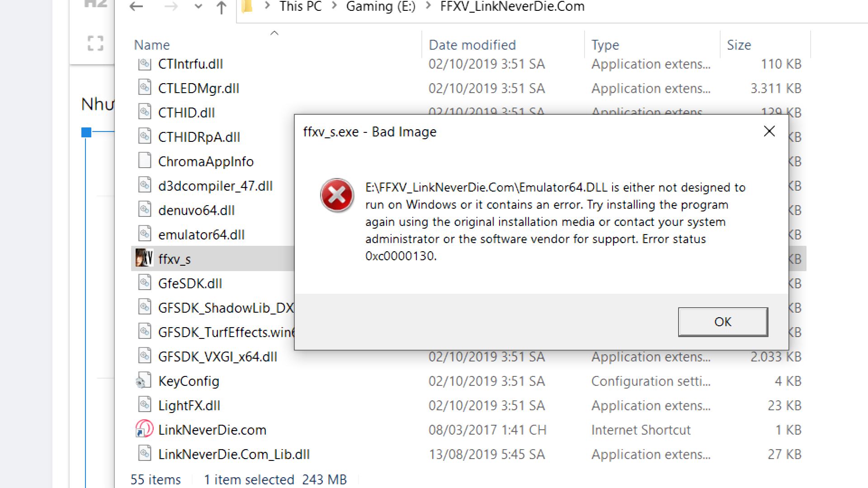Open Gaming (E:) from the breadcrumb path
Image resolution: width=868 pixels, height=488 pixels.
[380, 7]
